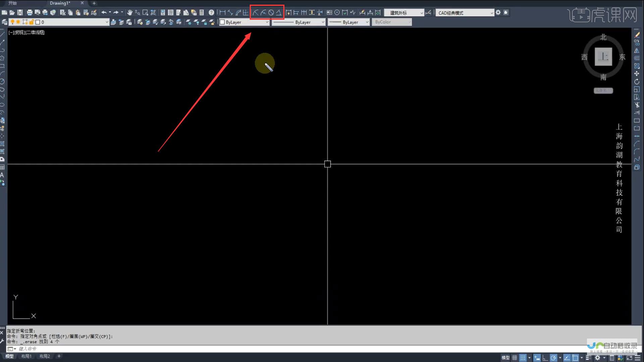Toggle object snap tracking in the status bar
644x362 pixels.
(x=567, y=358)
